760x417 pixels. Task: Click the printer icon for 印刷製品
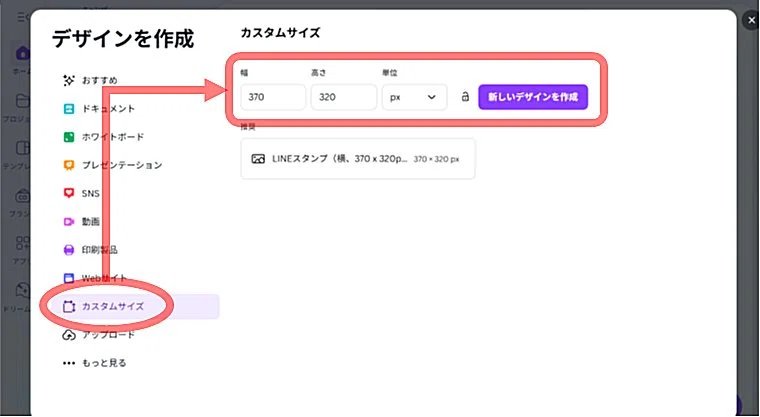[69, 250]
